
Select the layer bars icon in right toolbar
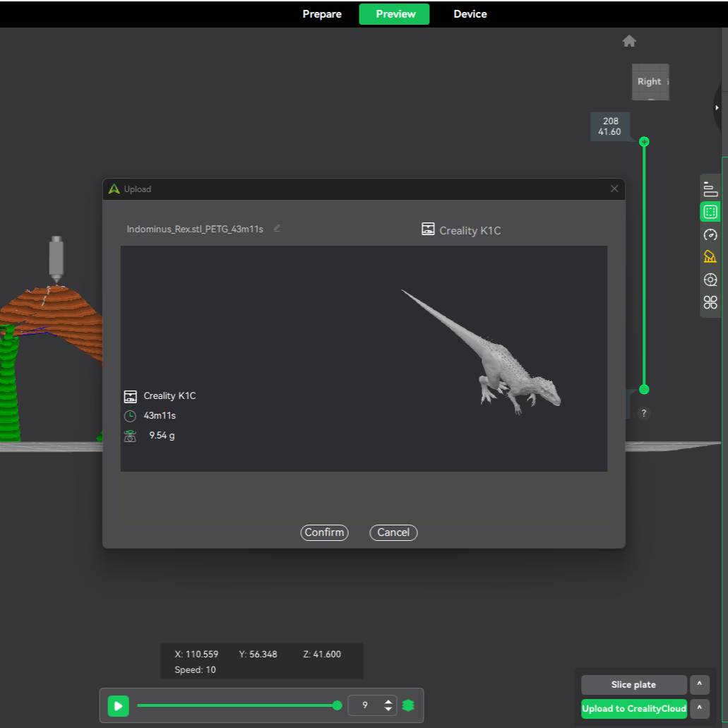710,189
